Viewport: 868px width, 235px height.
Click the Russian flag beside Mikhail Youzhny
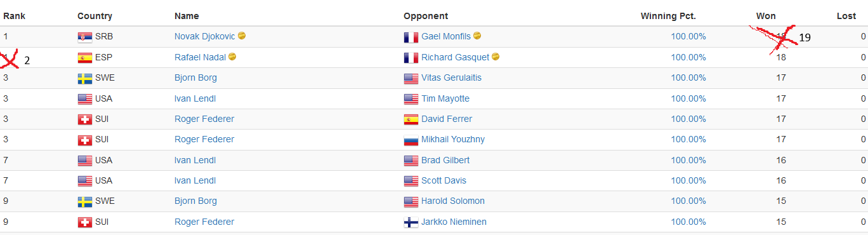tap(411, 140)
